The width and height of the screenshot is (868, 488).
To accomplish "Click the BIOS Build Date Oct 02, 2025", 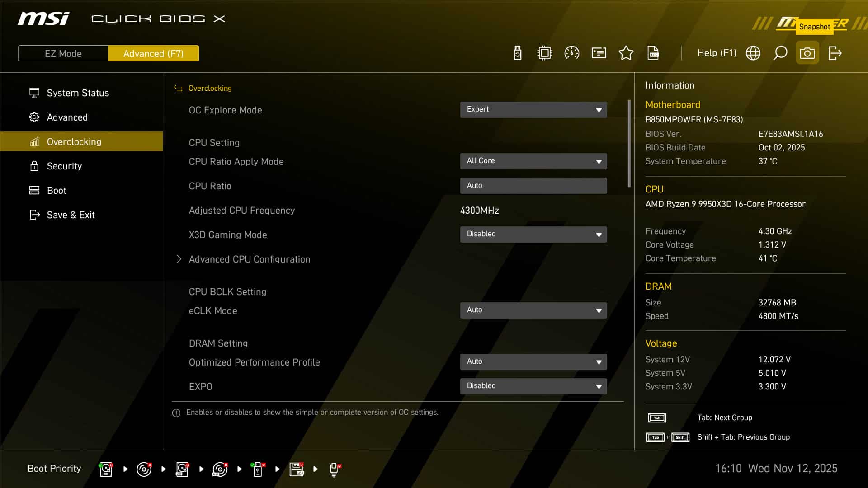I will tap(781, 147).
